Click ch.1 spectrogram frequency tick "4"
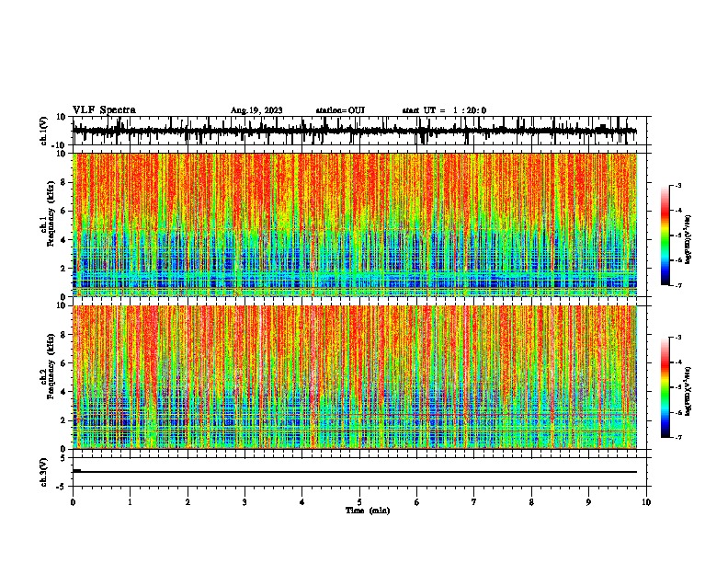728x563 pixels. (63, 240)
